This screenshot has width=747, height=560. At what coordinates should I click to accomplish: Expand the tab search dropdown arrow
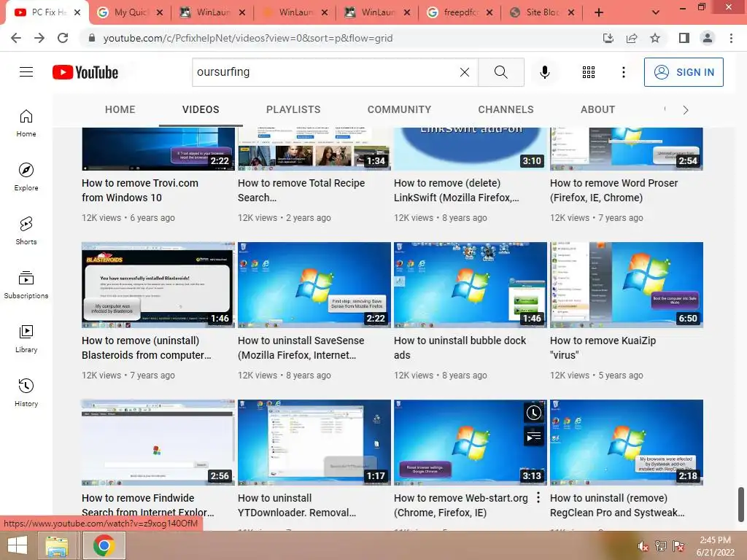coord(656,12)
